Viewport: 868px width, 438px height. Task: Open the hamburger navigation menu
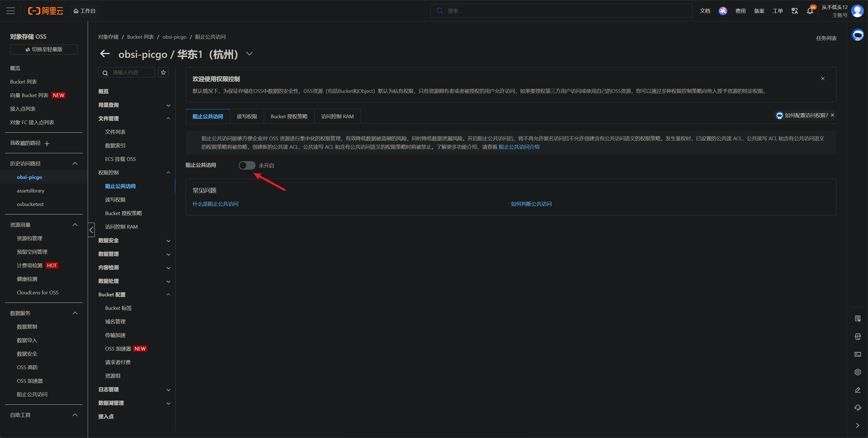[11, 11]
